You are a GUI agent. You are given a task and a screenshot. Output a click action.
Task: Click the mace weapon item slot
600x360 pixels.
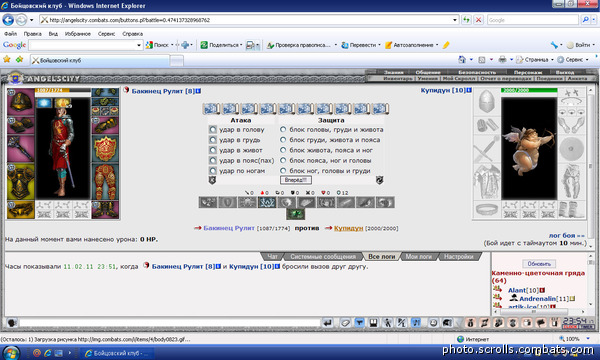tap(21, 148)
